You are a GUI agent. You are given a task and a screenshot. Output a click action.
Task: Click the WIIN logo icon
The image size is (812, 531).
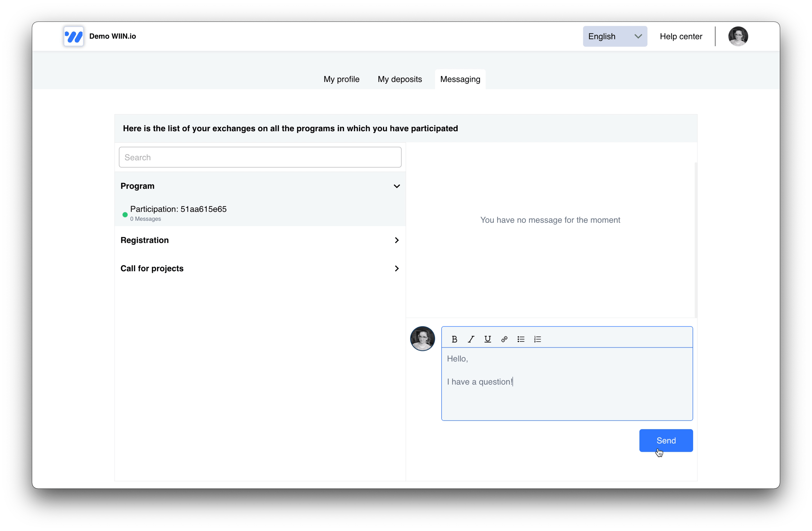pos(74,36)
